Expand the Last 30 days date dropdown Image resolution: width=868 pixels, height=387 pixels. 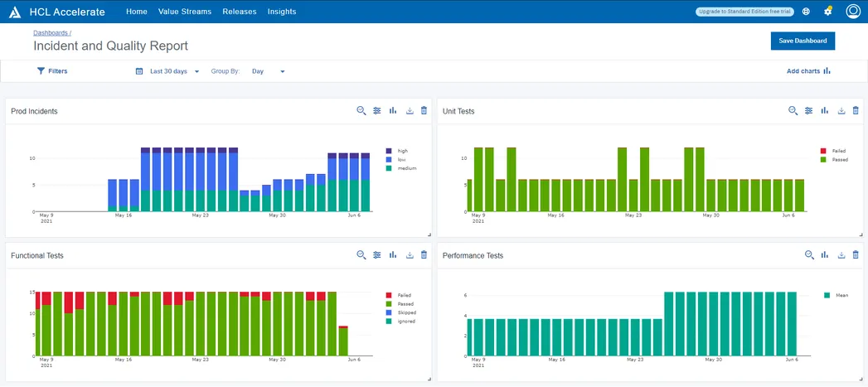pos(174,71)
